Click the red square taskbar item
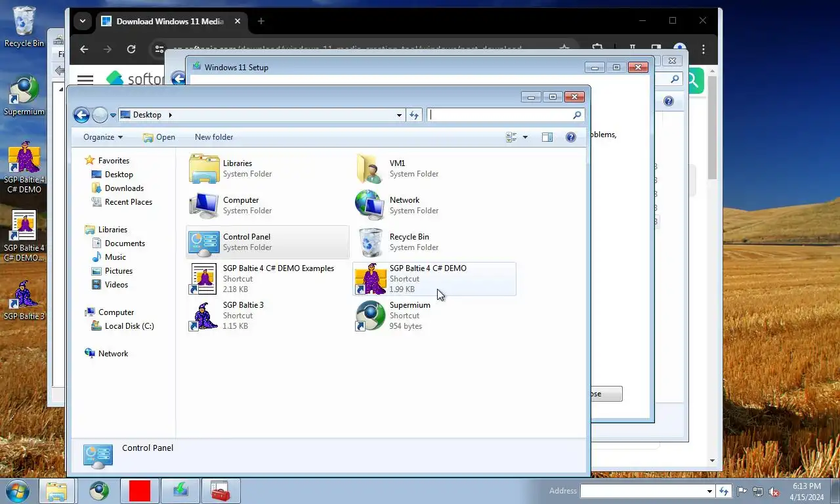This screenshot has height=504, width=840. pyautogui.click(x=140, y=491)
